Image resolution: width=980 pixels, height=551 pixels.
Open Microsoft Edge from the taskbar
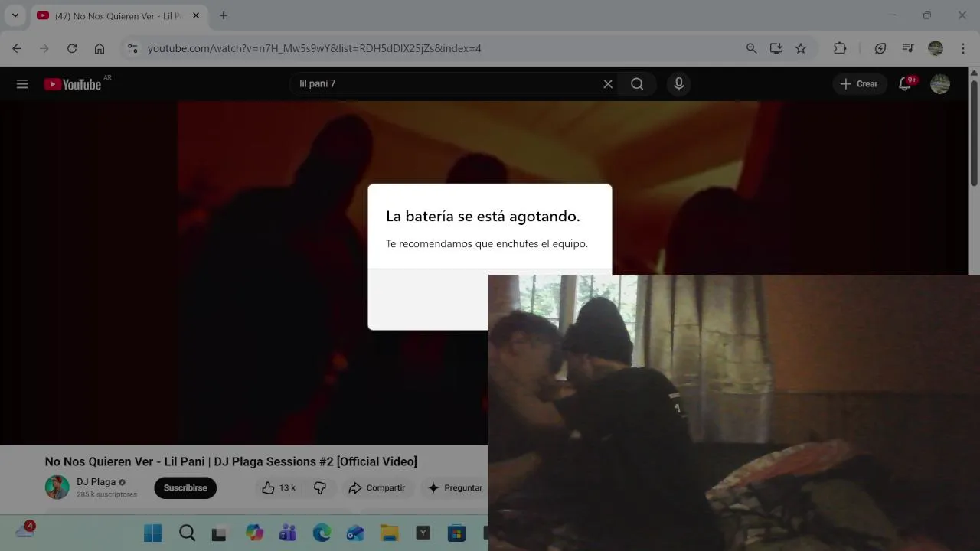point(322,533)
